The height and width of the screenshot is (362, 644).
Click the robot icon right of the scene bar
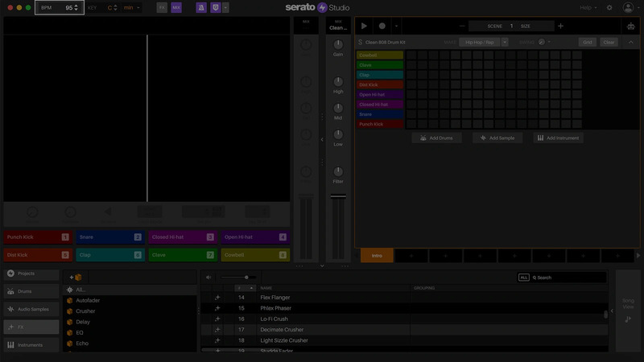(630, 26)
